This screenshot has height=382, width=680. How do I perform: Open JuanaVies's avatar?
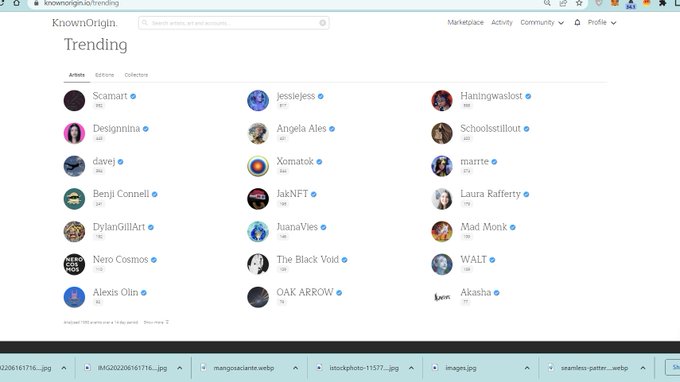coord(258,232)
